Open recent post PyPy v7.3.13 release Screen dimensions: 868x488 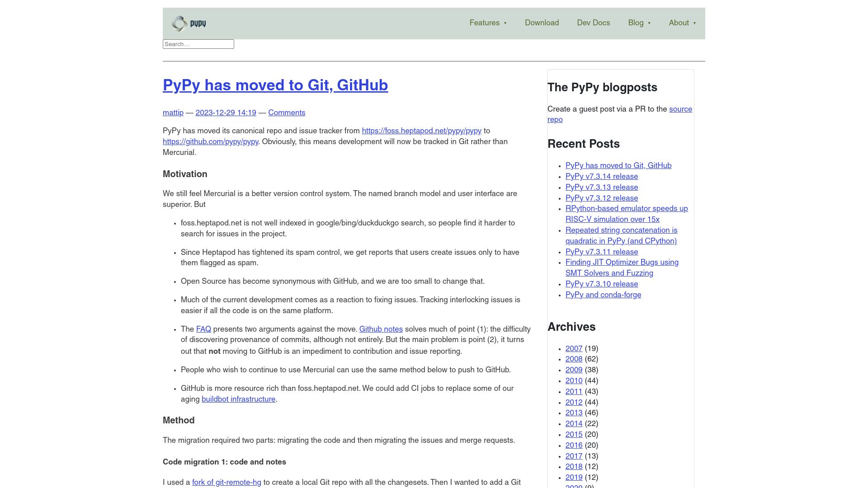pos(602,188)
